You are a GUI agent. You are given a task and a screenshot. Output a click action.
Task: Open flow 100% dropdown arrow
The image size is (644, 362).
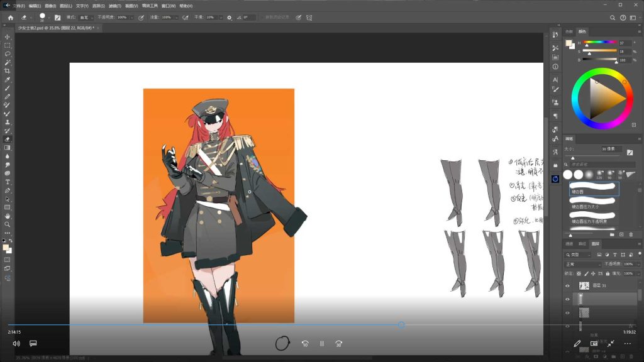click(176, 18)
